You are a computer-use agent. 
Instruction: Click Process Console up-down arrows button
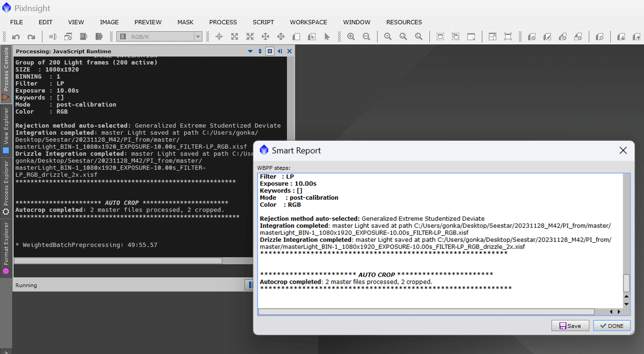[260, 51]
